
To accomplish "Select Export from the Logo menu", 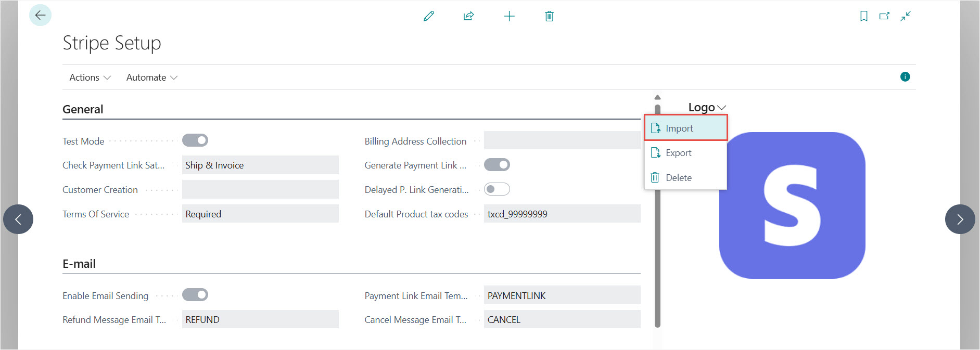I will (678, 153).
